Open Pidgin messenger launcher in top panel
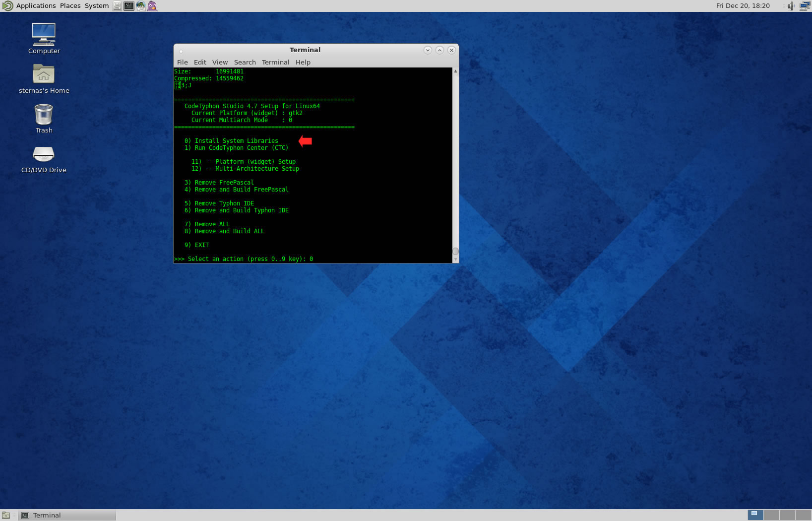The width and height of the screenshot is (812, 521). tap(152, 6)
